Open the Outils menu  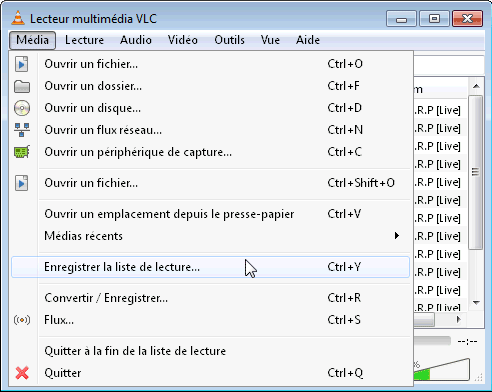click(x=229, y=40)
